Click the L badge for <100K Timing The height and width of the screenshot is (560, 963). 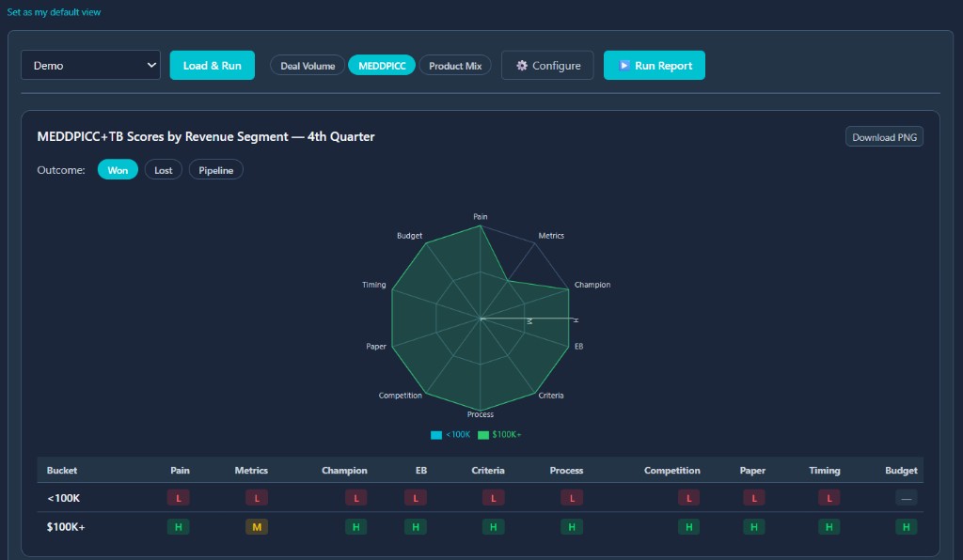829,498
